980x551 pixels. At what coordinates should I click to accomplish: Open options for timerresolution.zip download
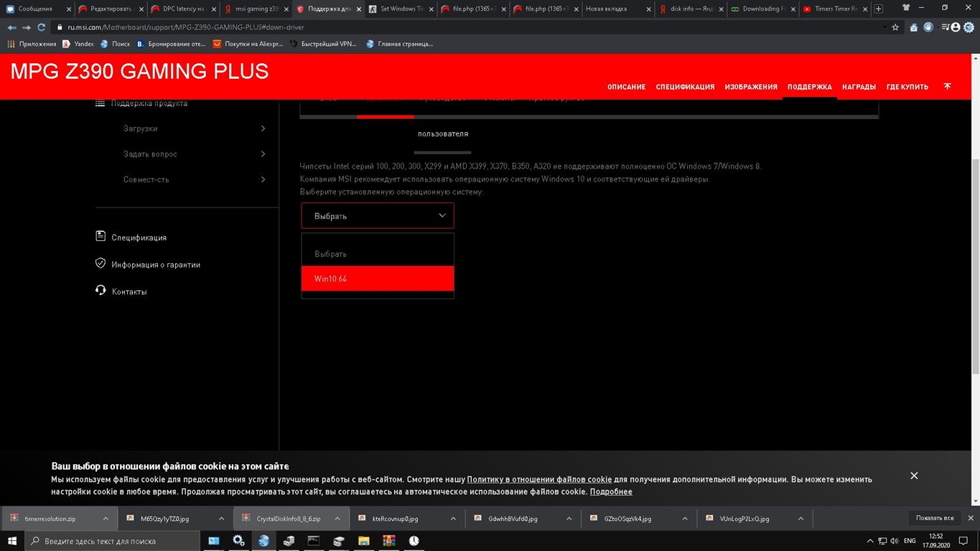106,518
